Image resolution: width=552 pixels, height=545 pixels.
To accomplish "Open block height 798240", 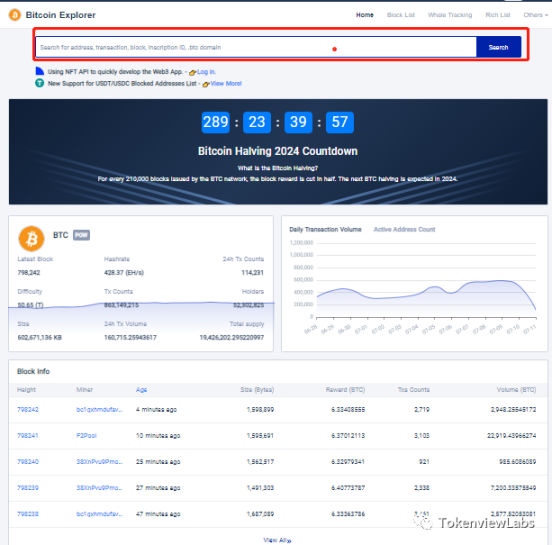I will [x=28, y=462].
